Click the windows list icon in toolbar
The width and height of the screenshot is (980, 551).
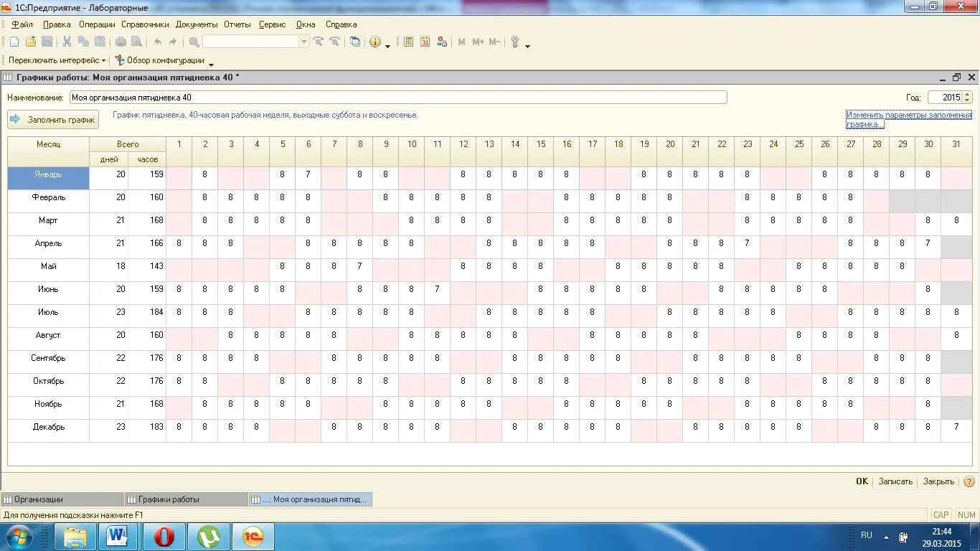(x=355, y=42)
